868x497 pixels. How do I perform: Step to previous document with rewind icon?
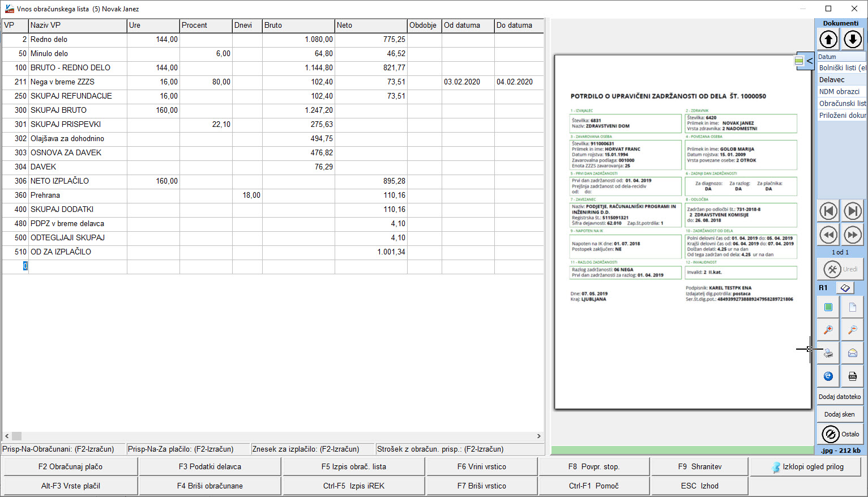[828, 235]
